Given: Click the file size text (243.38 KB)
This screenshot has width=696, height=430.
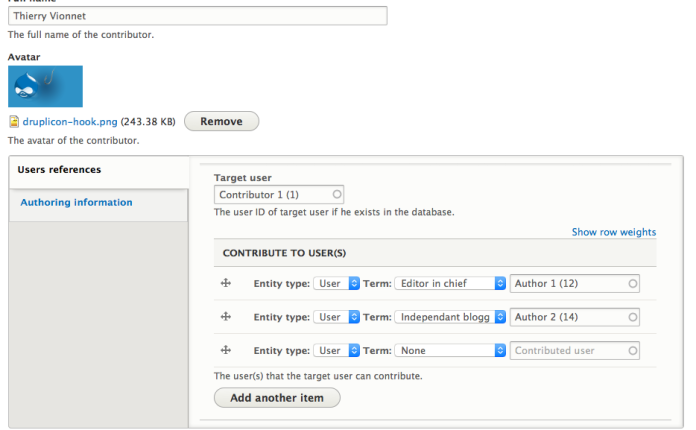Looking at the screenshot, I should tap(148, 122).
